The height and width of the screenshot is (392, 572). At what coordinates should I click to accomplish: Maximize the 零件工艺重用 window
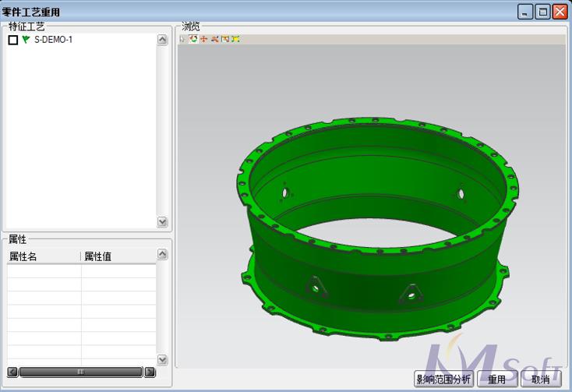click(x=542, y=12)
